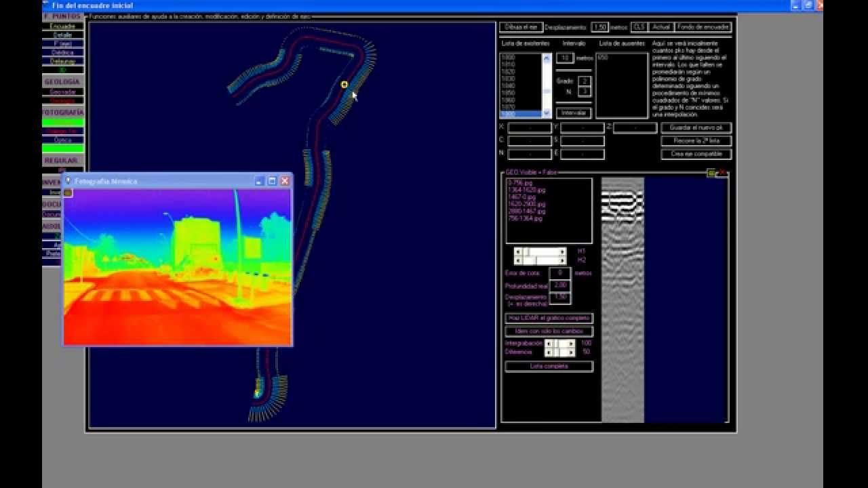Select highlighted last row in existentes list
This screenshot has width=868, height=488.
tap(521, 115)
